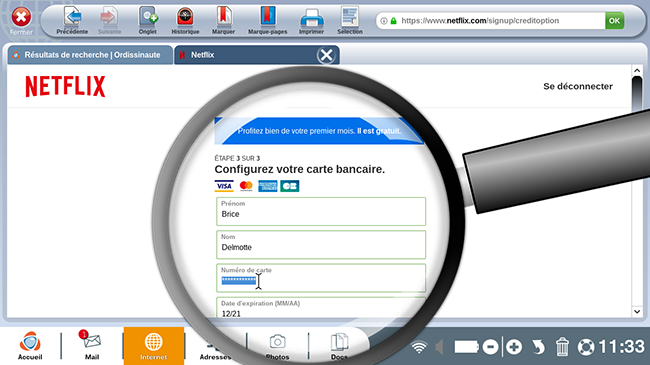Go back with the Précédente button
Screen dimensions: 650x365
pyautogui.click(x=72, y=20)
